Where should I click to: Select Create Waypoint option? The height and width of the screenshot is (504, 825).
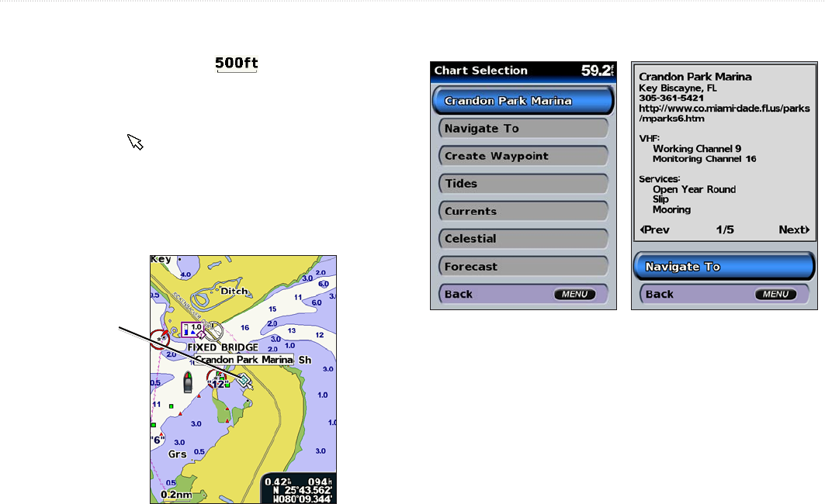pos(523,156)
